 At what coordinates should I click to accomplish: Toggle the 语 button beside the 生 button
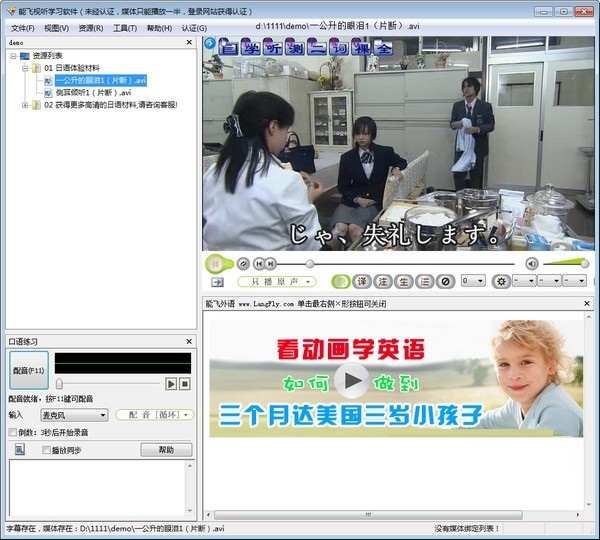pyautogui.click(x=425, y=282)
